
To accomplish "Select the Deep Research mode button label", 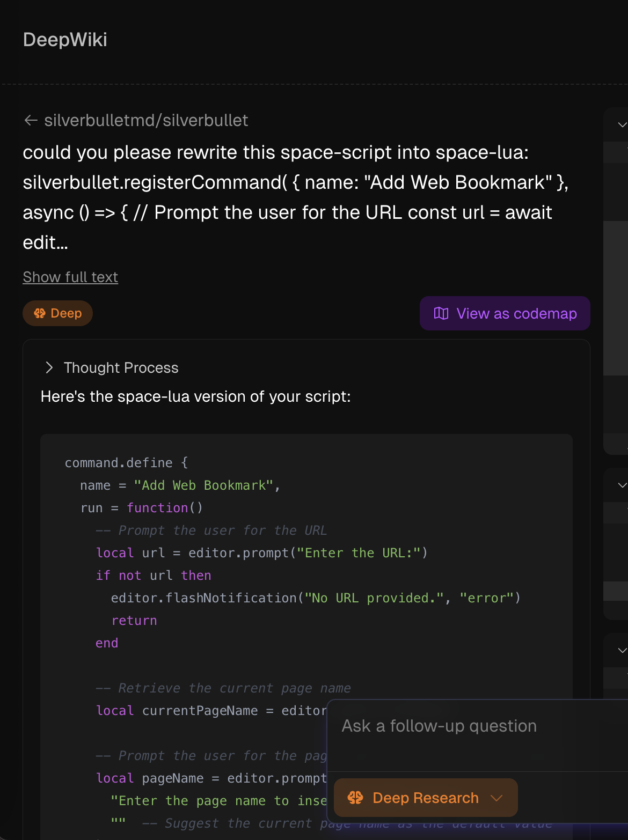I will (x=425, y=798).
